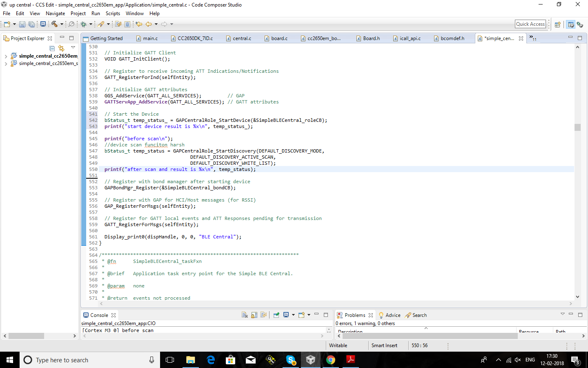Click the Quick Access input field
The height and width of the screenshot is (368, 588).
pos(530,24)
